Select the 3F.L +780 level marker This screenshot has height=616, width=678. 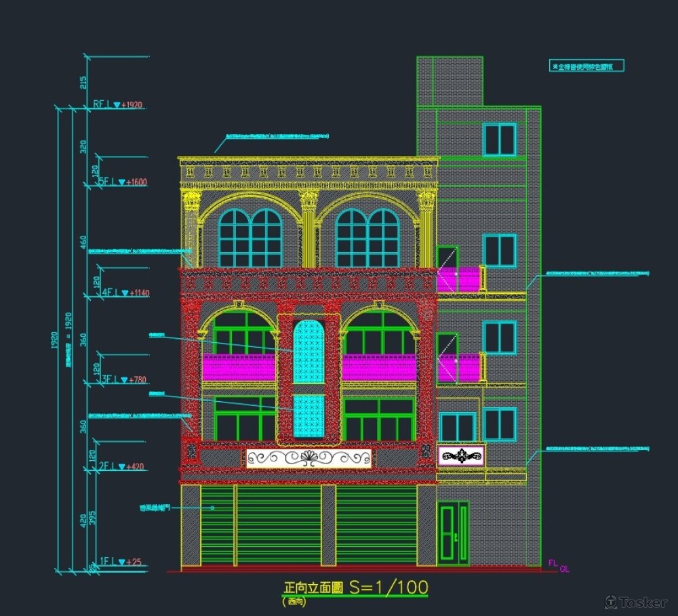click(123, 379)
